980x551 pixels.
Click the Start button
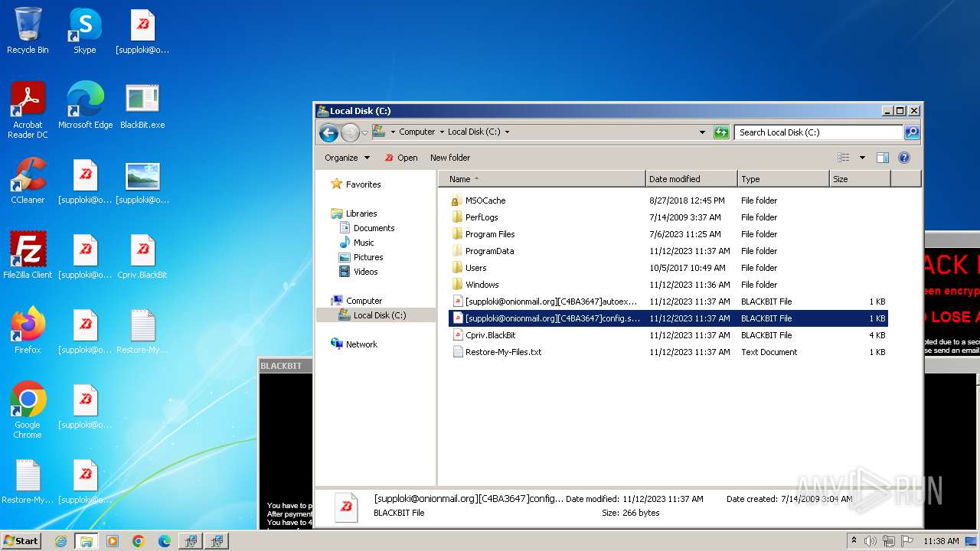point(21,541)
